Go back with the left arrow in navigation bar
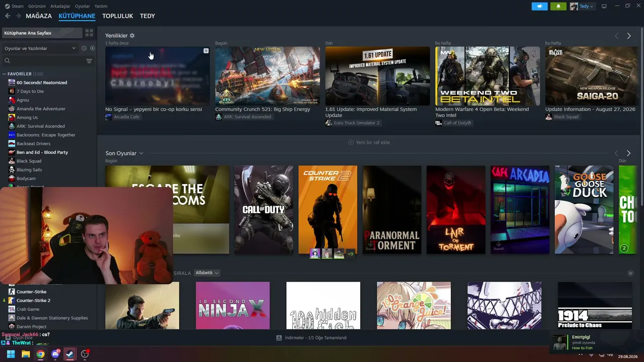The height and width of the screenshot is (362, 644). click(x=8, y=16)
